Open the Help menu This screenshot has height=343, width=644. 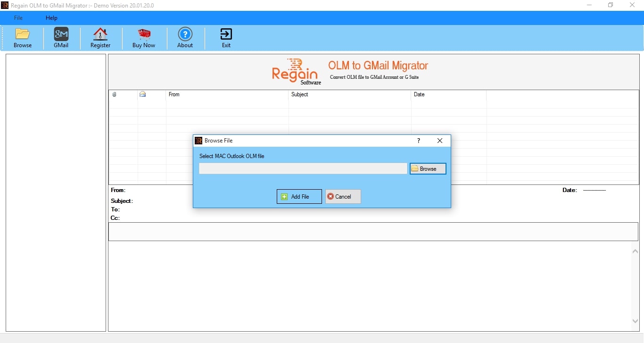pyautogui.click(x=51, y=18)
